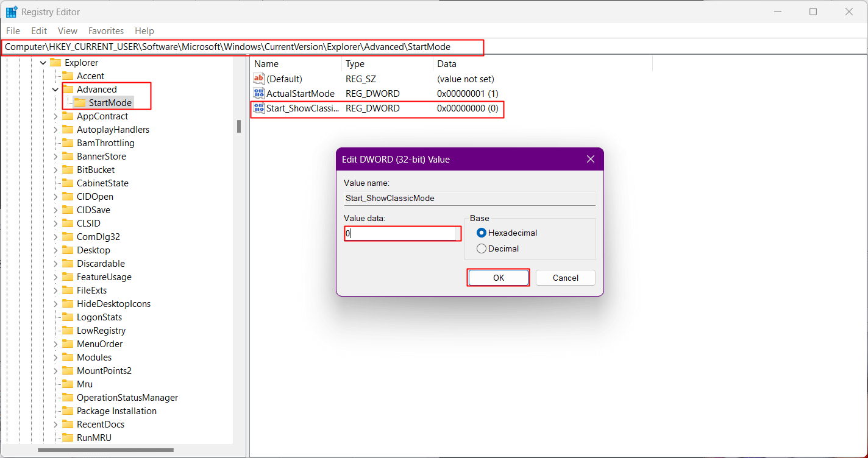Open the Favorites menu

(x=106, y=31)
